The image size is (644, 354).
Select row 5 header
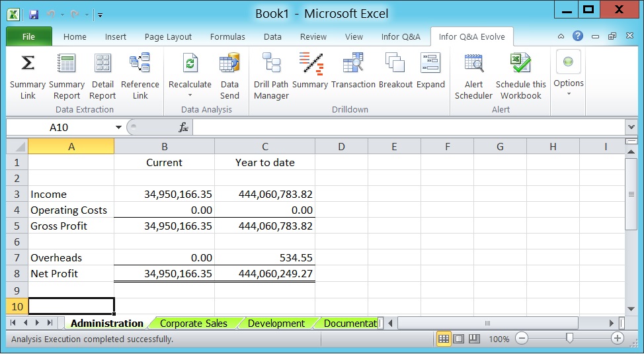point(17,226)
